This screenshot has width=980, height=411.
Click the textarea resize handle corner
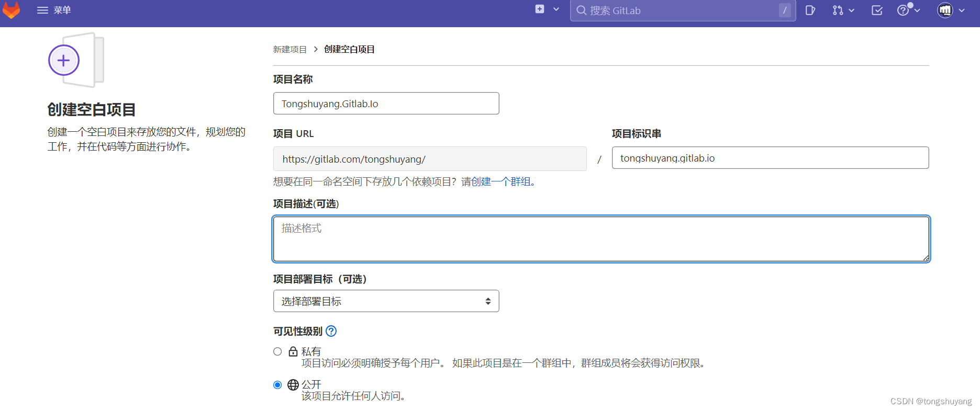[926, 257]
